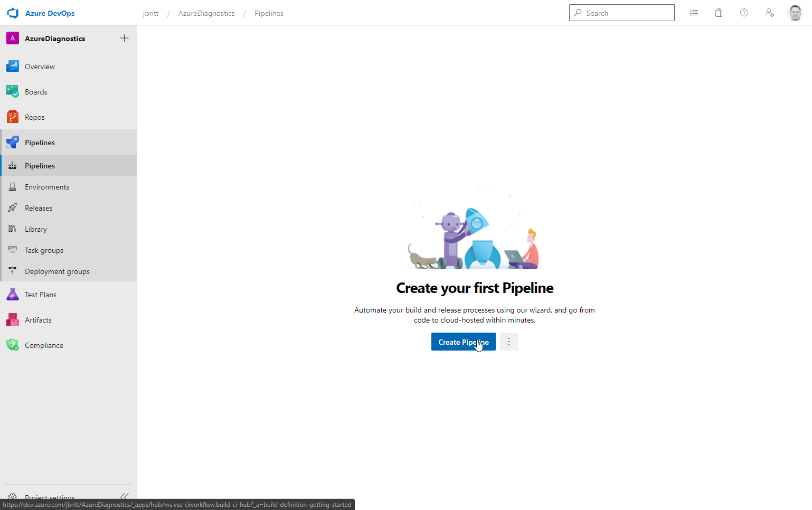Open Artifacts in the sidebar

(x=69, y=320)
